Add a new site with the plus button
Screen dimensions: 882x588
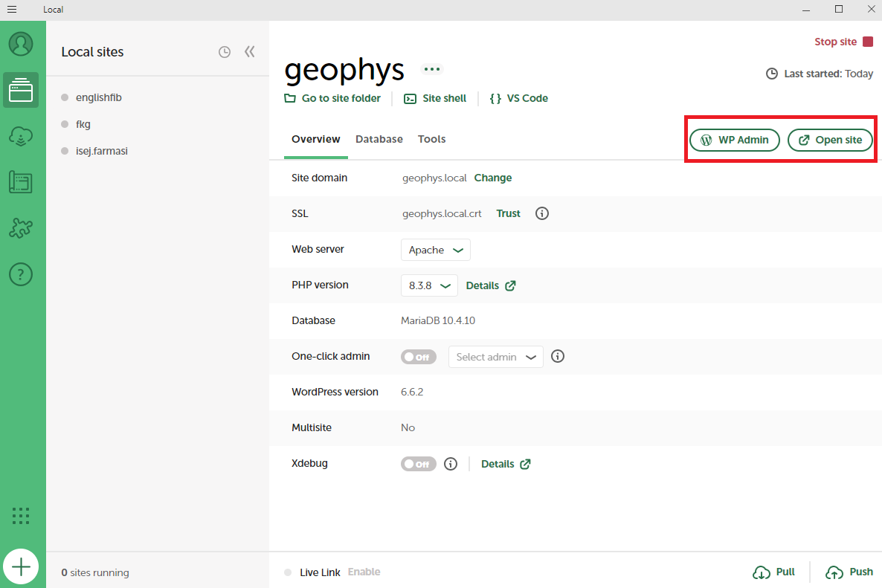tap(21, 566)
